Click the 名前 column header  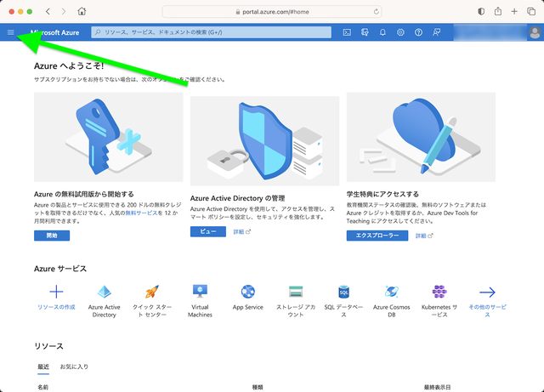click(x=42, y=387)
